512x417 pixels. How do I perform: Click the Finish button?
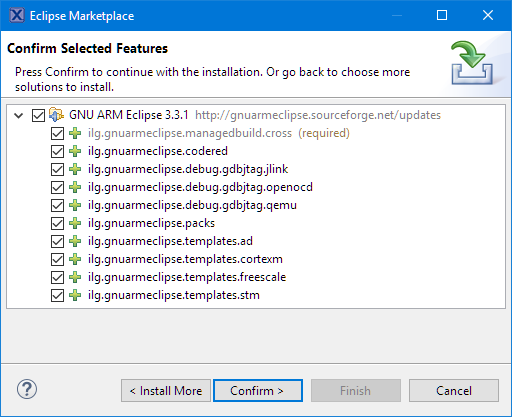[x=356, y=390]
